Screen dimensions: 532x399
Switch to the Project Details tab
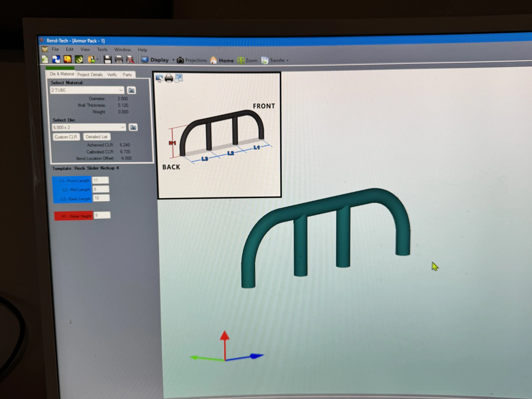coord(90,74)
